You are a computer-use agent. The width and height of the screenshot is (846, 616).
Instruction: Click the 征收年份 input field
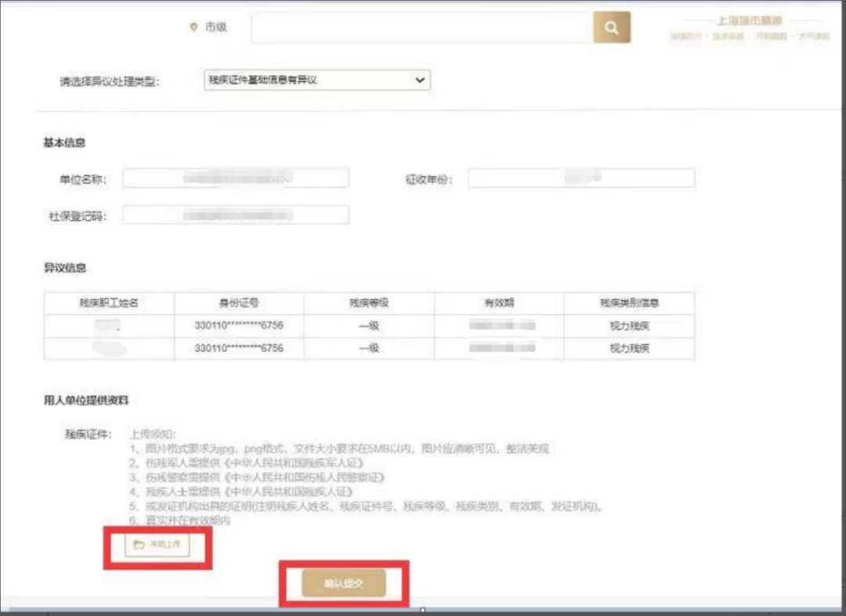click(581, 178)
